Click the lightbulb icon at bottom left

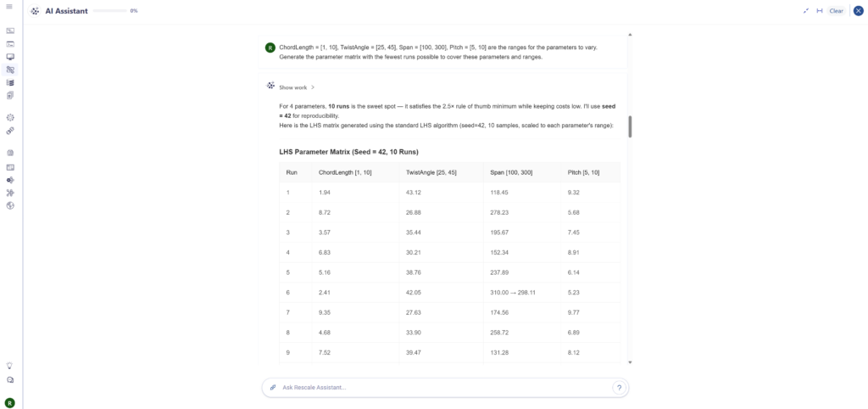[9, 366]
